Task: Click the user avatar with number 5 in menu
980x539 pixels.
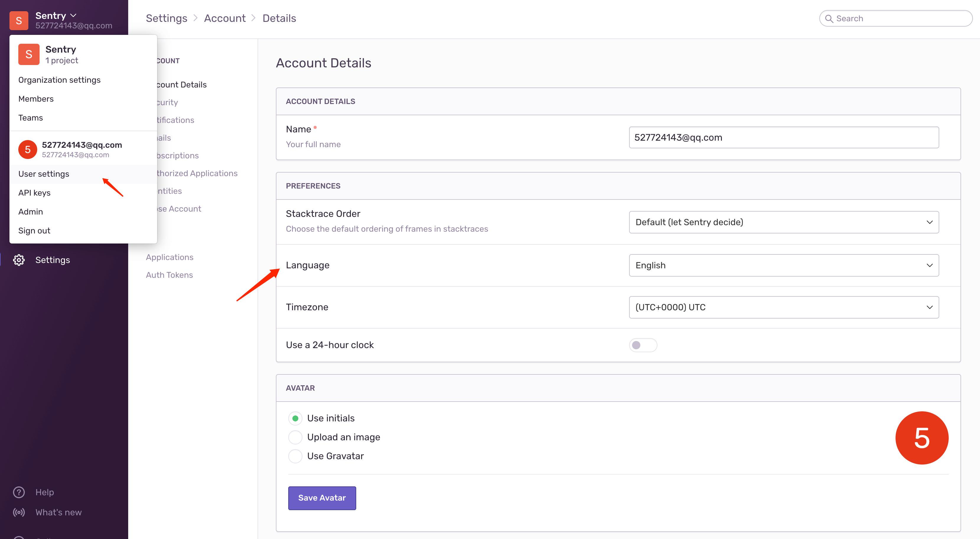Action: tap(27, 150)
